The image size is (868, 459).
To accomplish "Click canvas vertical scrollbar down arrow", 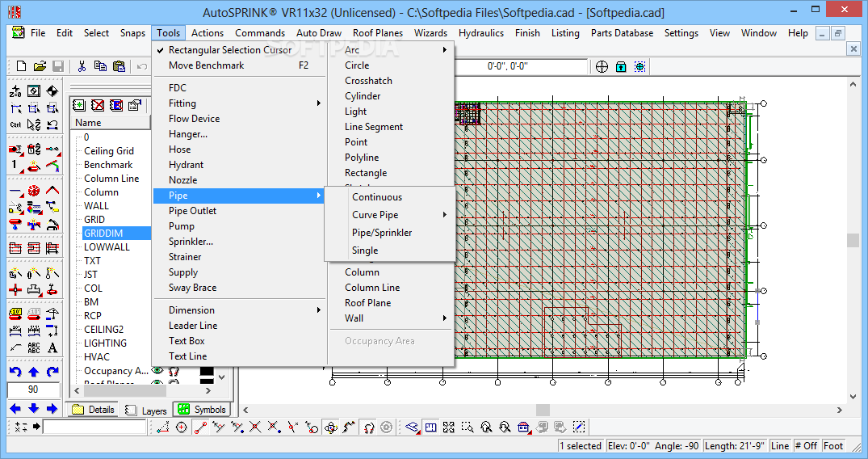I will [x=853, y=397].
